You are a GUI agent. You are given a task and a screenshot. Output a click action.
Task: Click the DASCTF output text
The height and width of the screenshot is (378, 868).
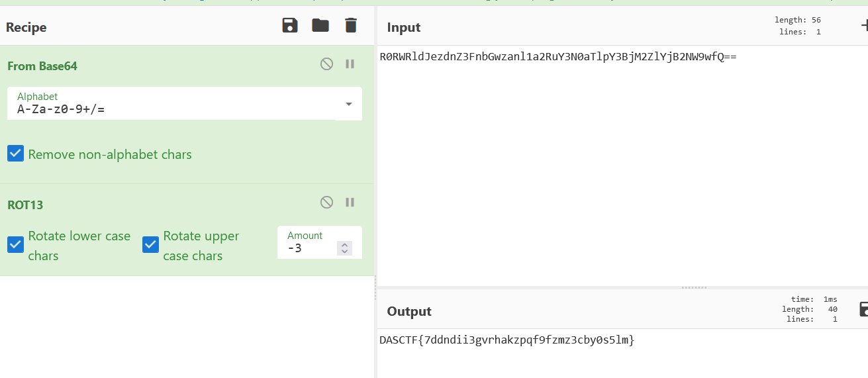coord(507,340)
